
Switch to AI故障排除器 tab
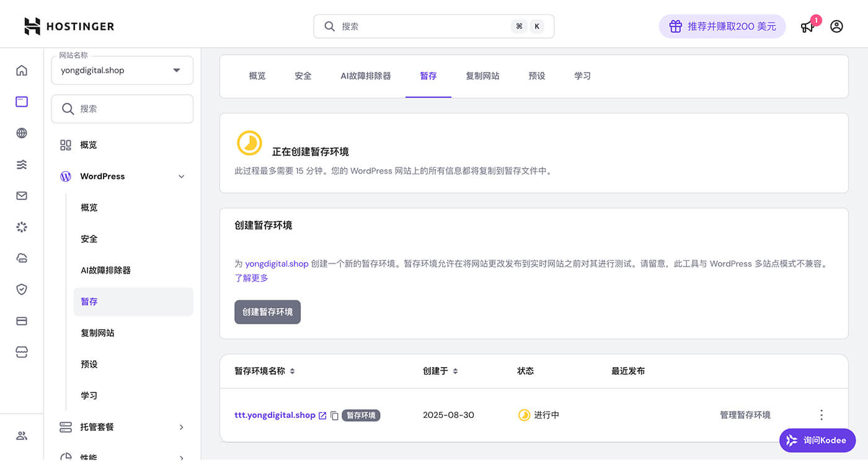pos(366,76)
